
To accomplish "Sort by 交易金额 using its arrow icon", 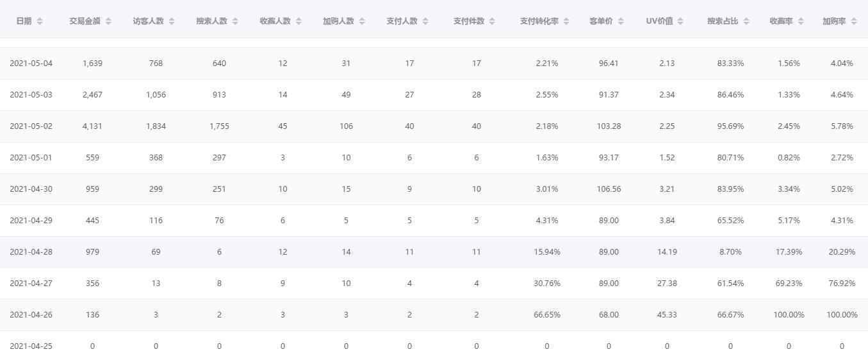I will coord(108,21).
